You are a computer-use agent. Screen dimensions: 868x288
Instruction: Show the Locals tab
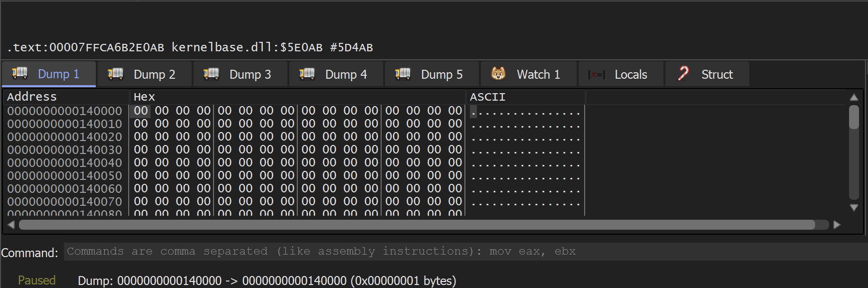621,74
